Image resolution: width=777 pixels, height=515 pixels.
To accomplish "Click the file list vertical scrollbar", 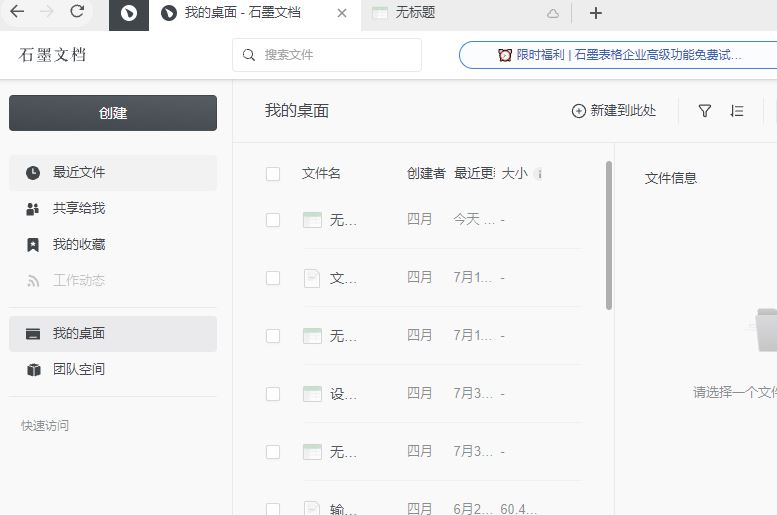I will [x=609, y=235].
